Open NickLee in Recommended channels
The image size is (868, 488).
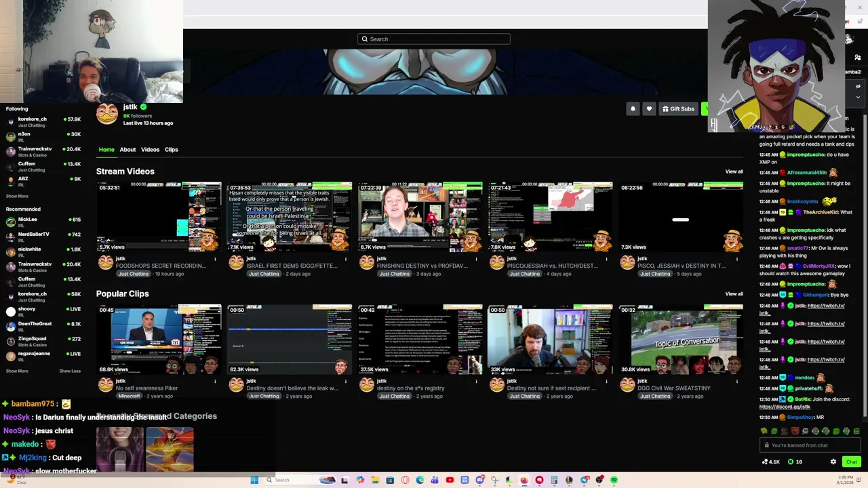43,222
